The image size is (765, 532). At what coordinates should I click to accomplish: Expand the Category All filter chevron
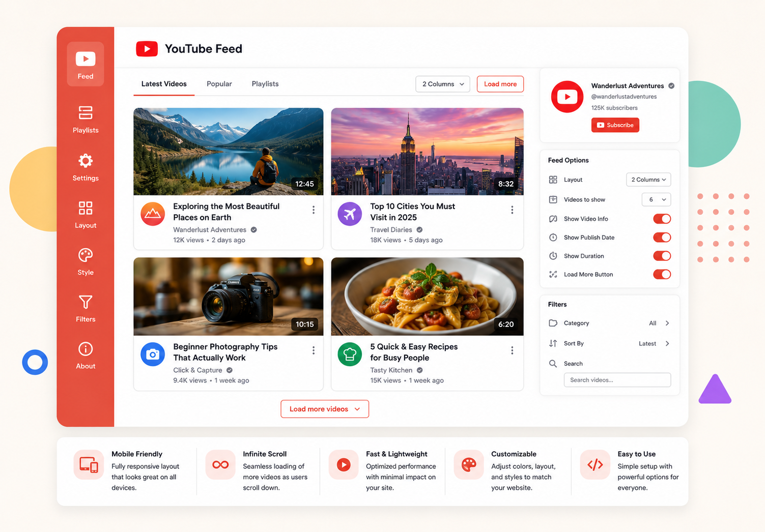point(667,323)
